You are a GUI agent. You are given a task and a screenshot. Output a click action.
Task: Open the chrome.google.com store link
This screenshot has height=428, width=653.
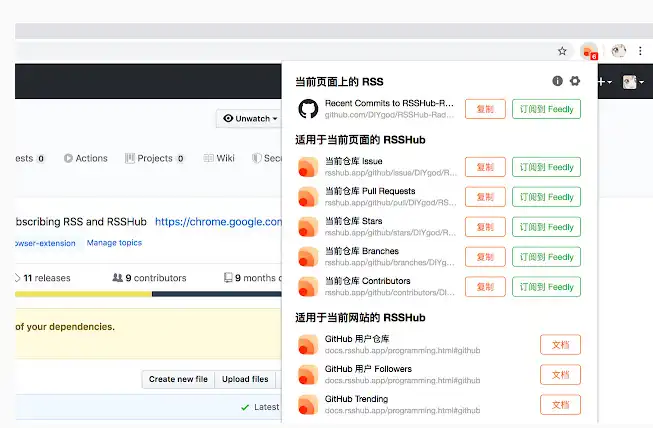[218, 221]
